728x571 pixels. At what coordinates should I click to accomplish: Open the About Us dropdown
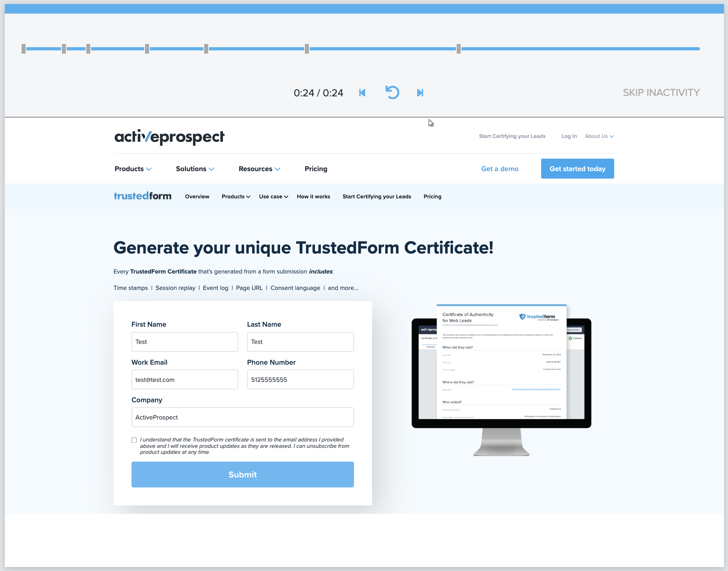click(x=599, y=136)
